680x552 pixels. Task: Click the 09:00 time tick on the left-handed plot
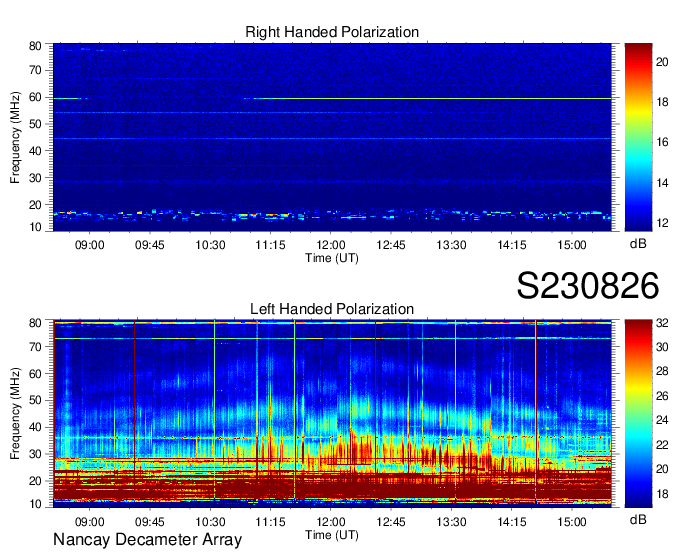[90, 521]
